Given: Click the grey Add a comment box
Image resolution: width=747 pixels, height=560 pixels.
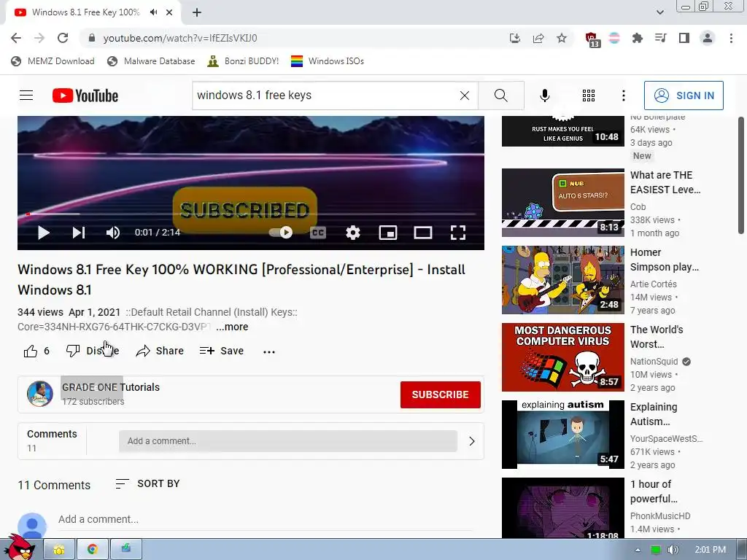Looking at the screenshot, I should point(288,441).
